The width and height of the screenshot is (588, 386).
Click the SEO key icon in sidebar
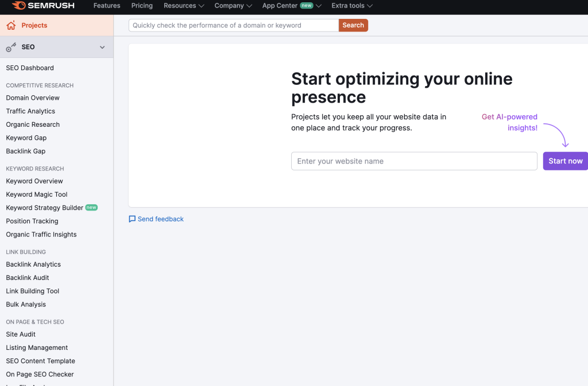(x=10, y=47)
